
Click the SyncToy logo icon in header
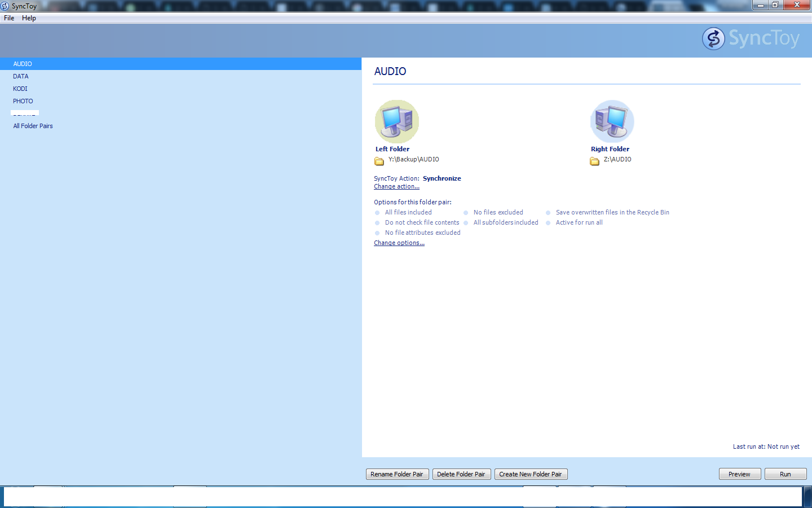(x=713, y=39)
